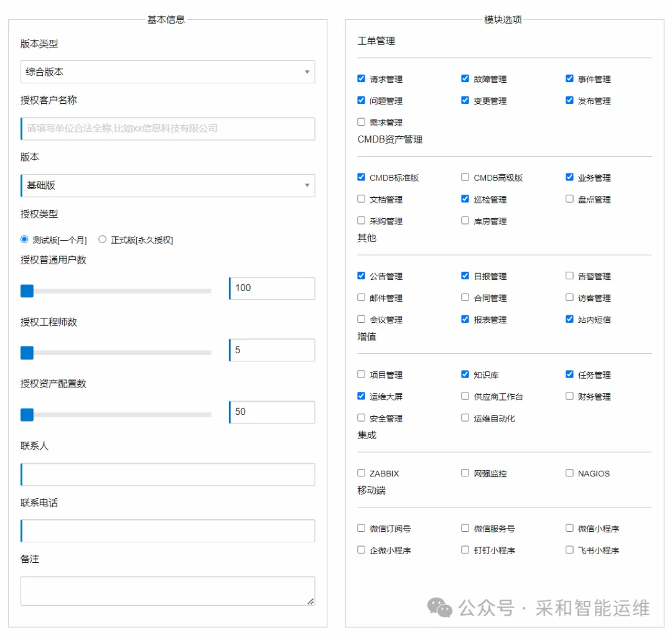Uncheck the 故障管理 checkbox
Screen dimensions: 672x635
click(x=465, y=78)
